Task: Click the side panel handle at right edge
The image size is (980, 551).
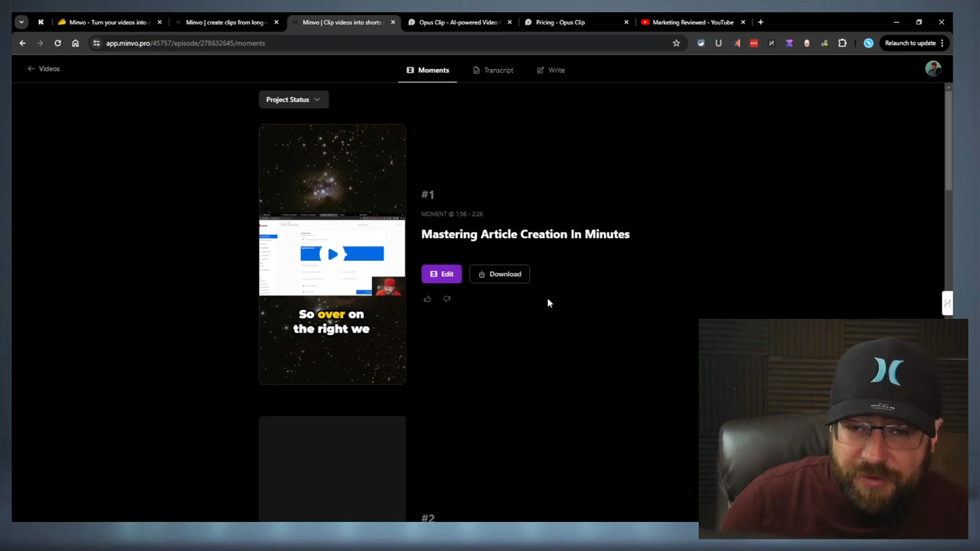Action: (947, 303)
